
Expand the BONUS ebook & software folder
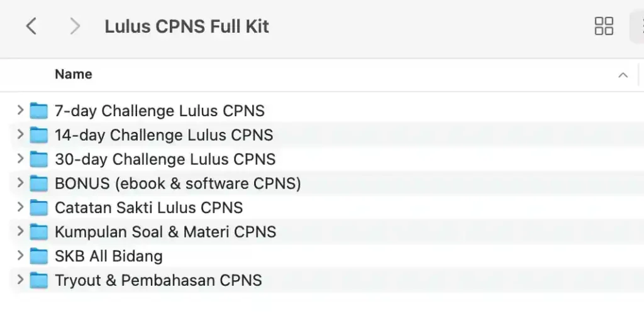click(x=20, y=183)
